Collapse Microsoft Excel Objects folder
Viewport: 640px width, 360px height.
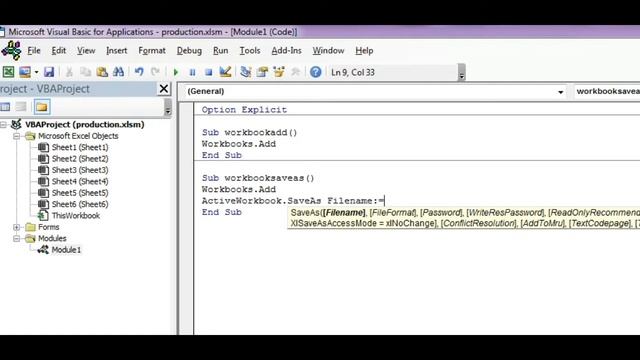click(16, 136)
